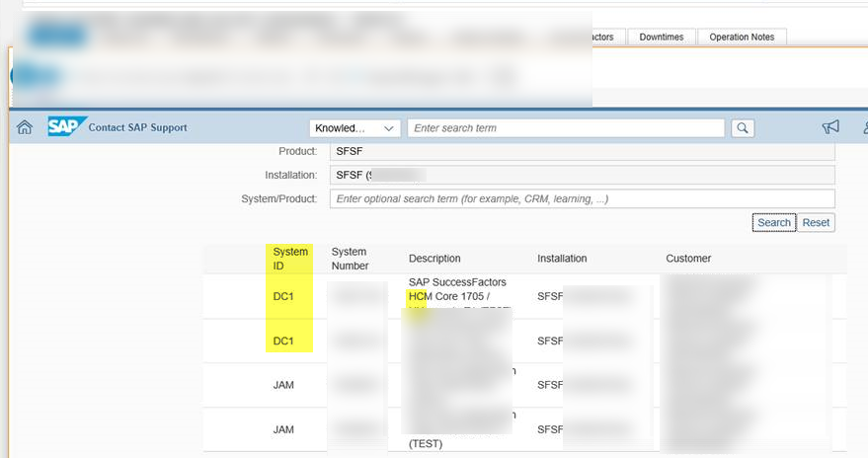Click the '(TEST)' description text
This screenshot has width=868, height=458.
coord(426,443)
